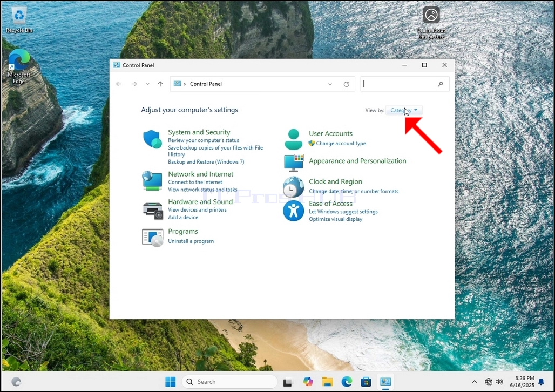Expand the address bar history dropdown
555x392 pixels.
coord(330,84)
